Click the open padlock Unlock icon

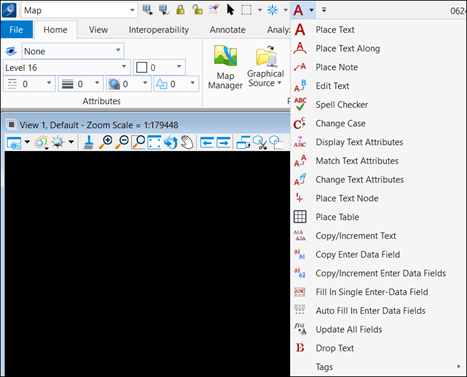pos(197,10)
